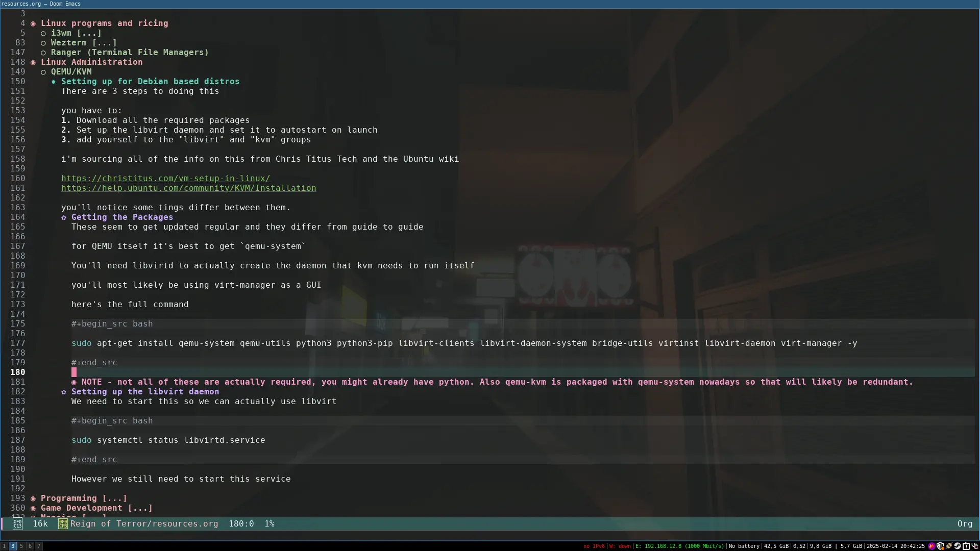Click line '2. Set up the libvirt daemon'

click(219, 130)
